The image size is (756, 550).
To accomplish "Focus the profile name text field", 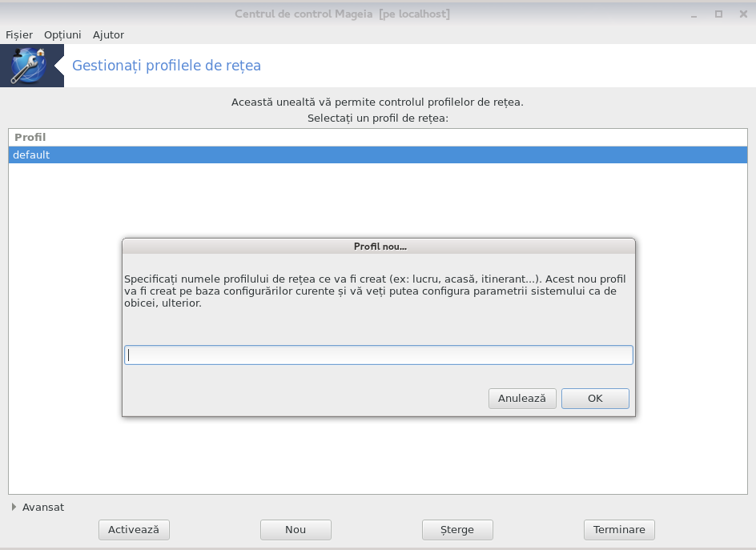I will click(x=379, y=355).
